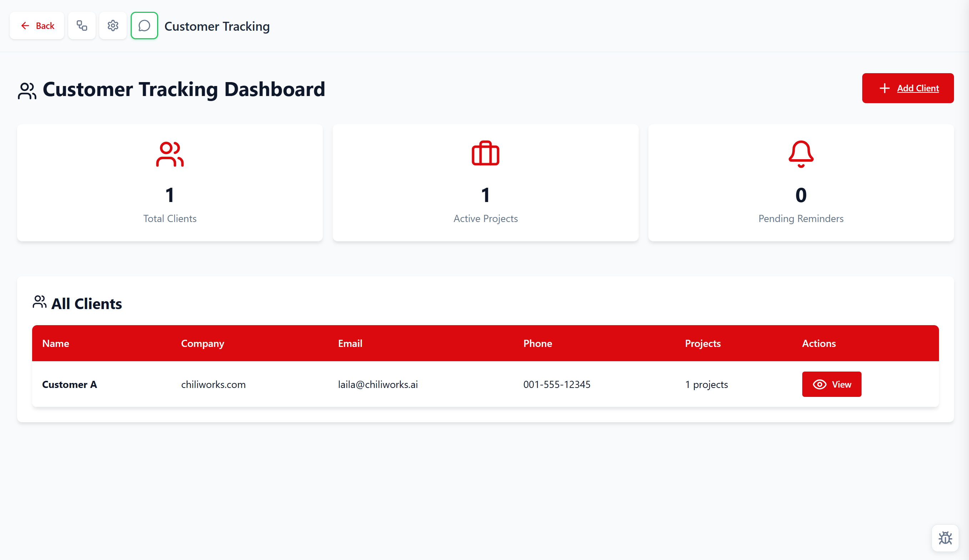Select the email laila@chiliworks.ai
Image resolution: width=969 pixels, height=560 pixels.
378,384
